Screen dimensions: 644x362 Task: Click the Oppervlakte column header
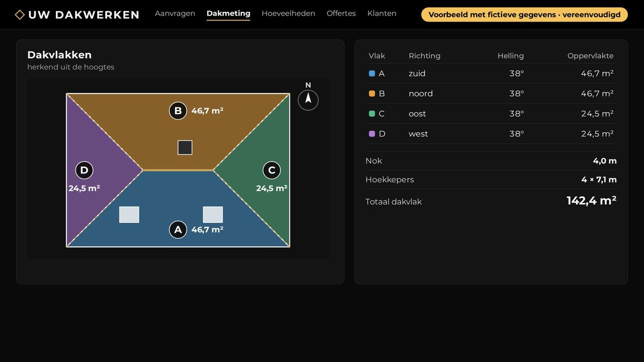pyautogui.click(x=590, y=56)
